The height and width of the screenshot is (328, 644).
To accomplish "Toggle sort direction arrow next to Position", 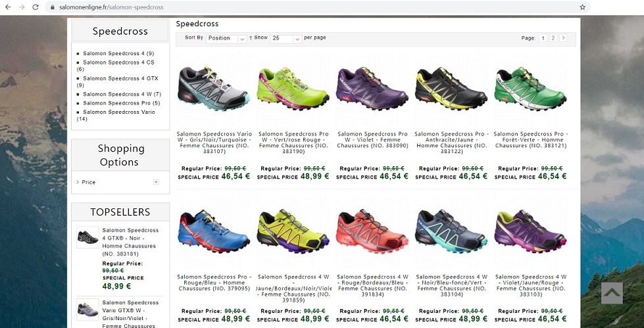I will click(251, 37).
